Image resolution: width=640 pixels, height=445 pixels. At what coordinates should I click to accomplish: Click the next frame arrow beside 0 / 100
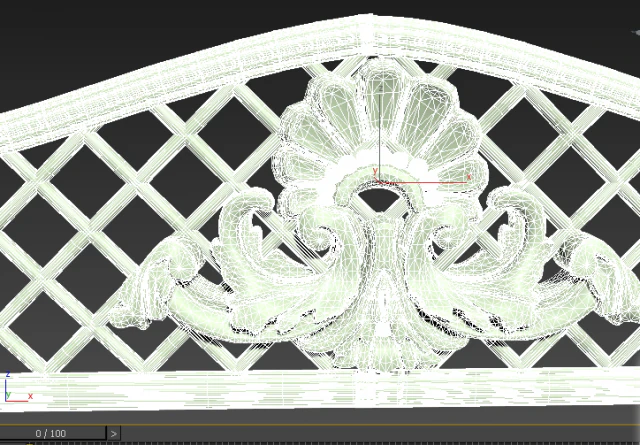[114, 433]
